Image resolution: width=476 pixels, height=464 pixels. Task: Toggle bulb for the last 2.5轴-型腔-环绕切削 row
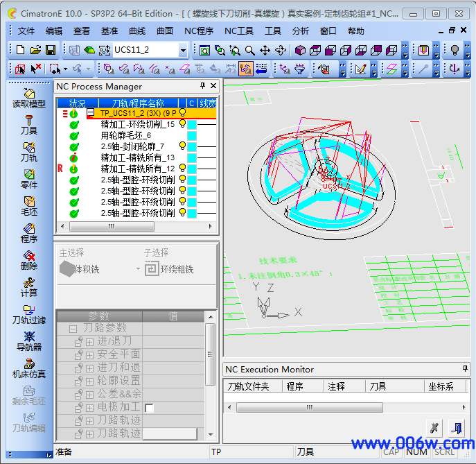point(182,213)
